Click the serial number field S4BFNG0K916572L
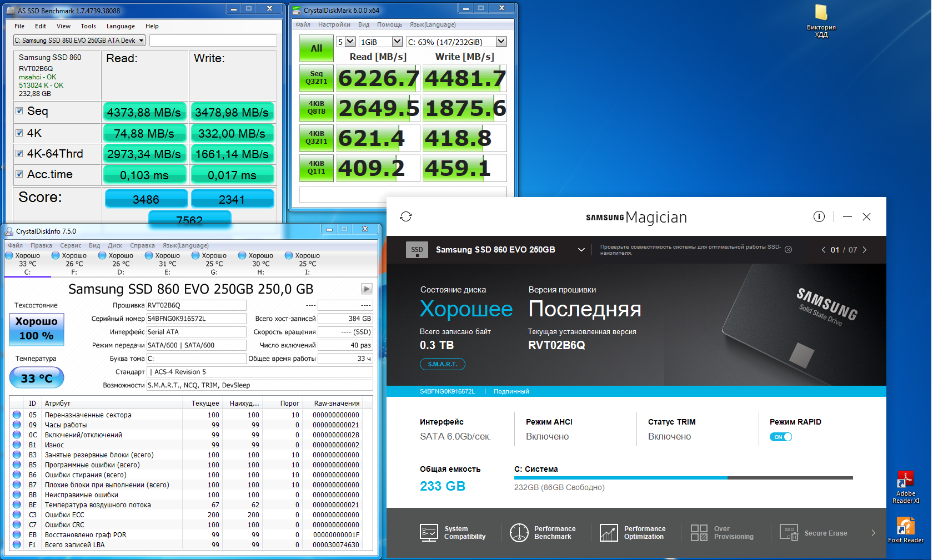 [196, 319]
